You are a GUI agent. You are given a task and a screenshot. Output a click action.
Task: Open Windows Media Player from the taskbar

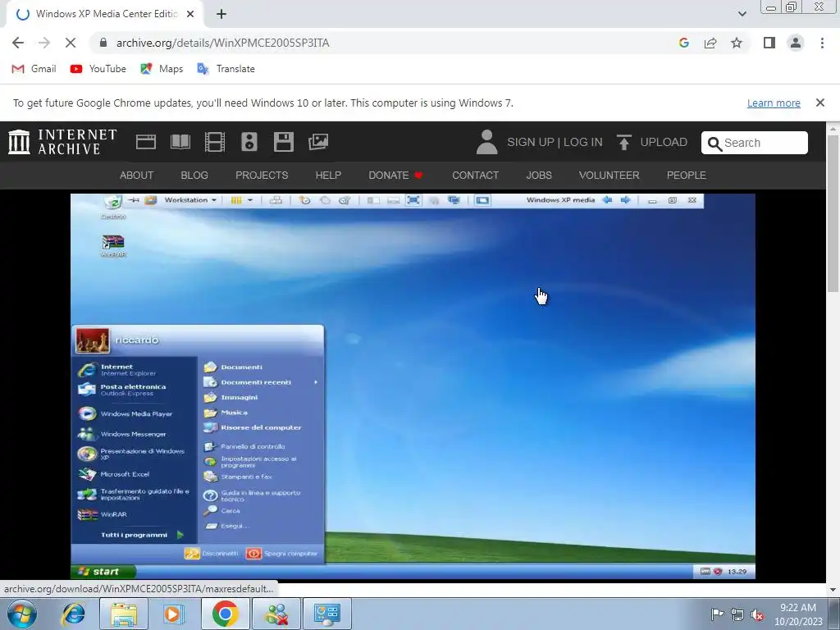[174, 614]
